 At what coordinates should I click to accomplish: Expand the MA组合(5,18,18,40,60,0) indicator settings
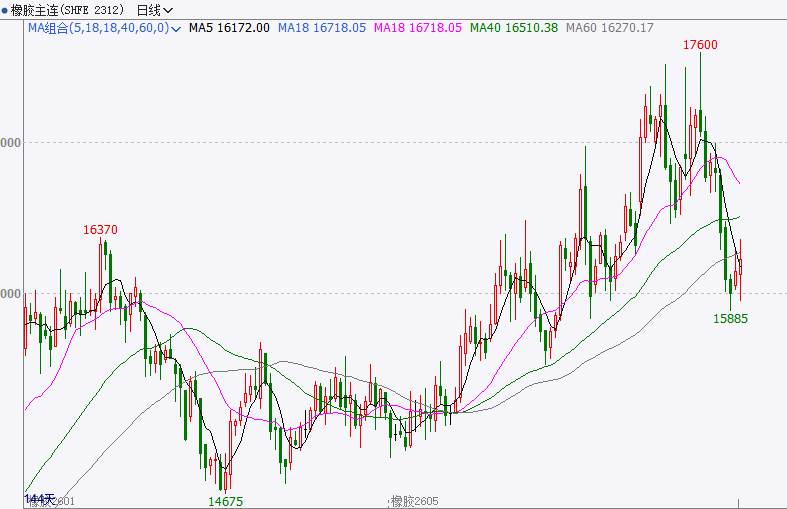176,29
